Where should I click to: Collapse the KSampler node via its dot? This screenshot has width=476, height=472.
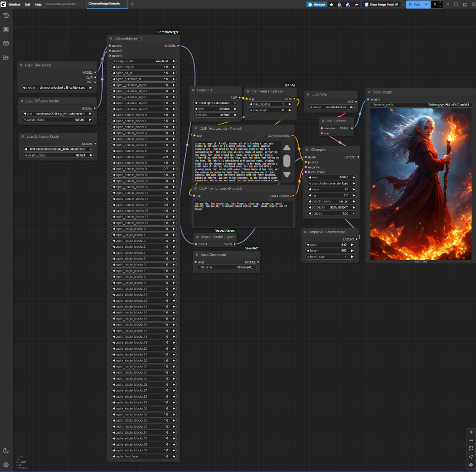click(307, 149)
